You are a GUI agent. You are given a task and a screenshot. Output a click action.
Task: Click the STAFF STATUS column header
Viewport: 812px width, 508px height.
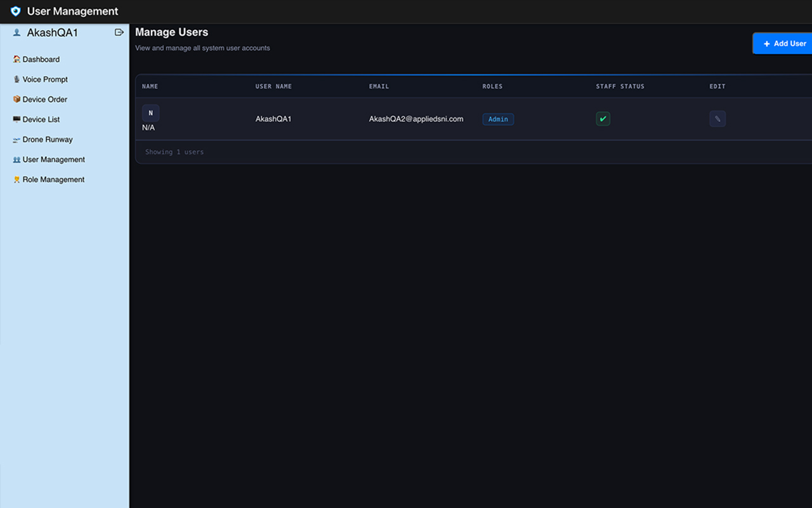620,86
